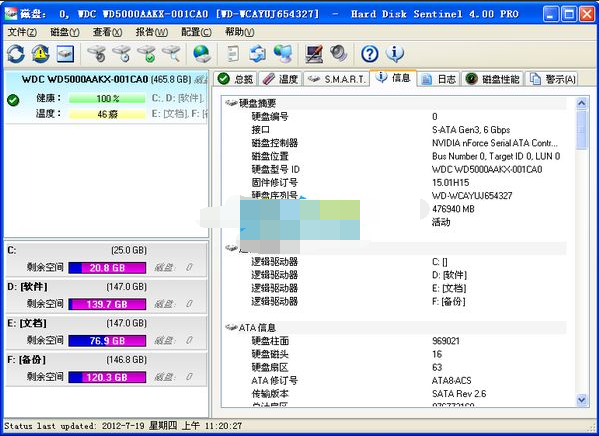The height and width of the screenshot is (436, 599).
Task: Click the disk with green checkmark icon
Action: (146, 54)
